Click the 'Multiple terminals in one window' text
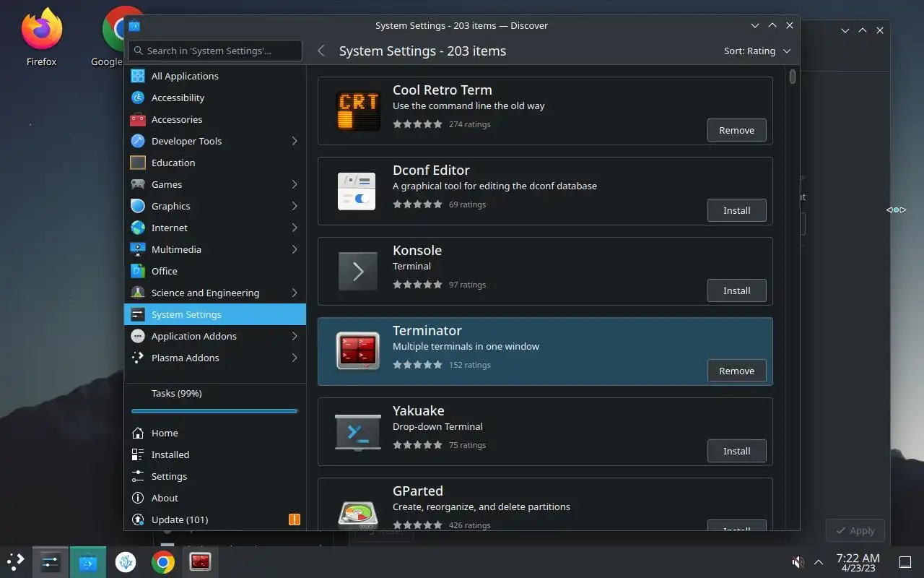This screenshot has height=578, width=924. (466, 346)
